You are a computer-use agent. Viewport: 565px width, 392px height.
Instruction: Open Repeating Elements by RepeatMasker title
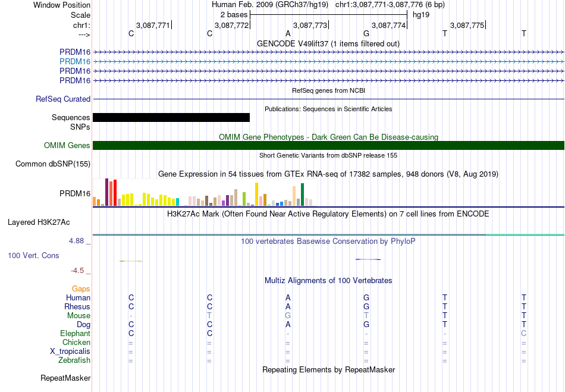click(328, 369)
